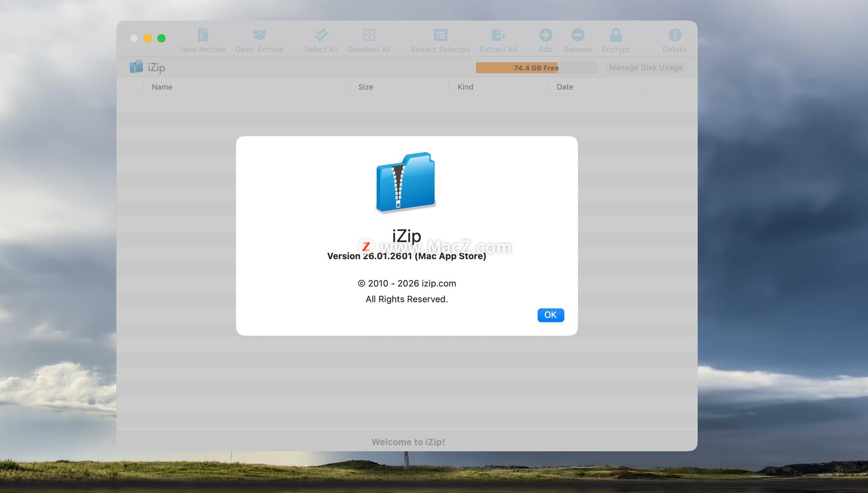Screen dimensions: 868x493
Task: Click the green full-screen window button
Action: 161,38
